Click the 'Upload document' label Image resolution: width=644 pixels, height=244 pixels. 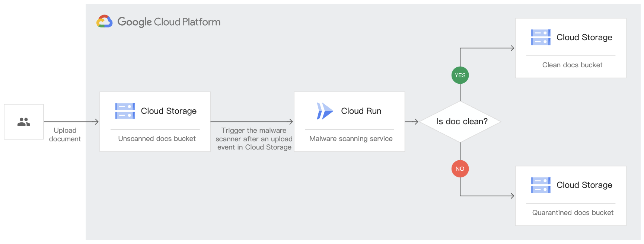[x=65, y=135]
